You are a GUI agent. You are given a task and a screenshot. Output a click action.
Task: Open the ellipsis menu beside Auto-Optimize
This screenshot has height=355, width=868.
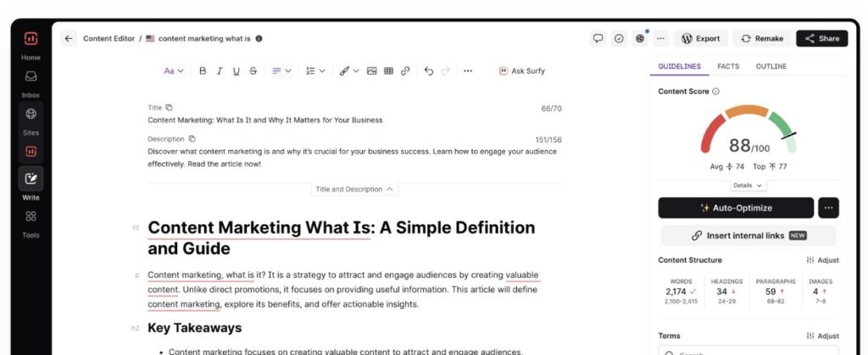pos(828,208)
